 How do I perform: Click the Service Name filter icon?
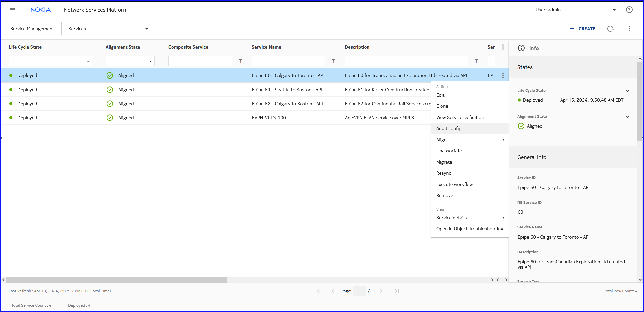pyautogui.click(x=333, y=61)
